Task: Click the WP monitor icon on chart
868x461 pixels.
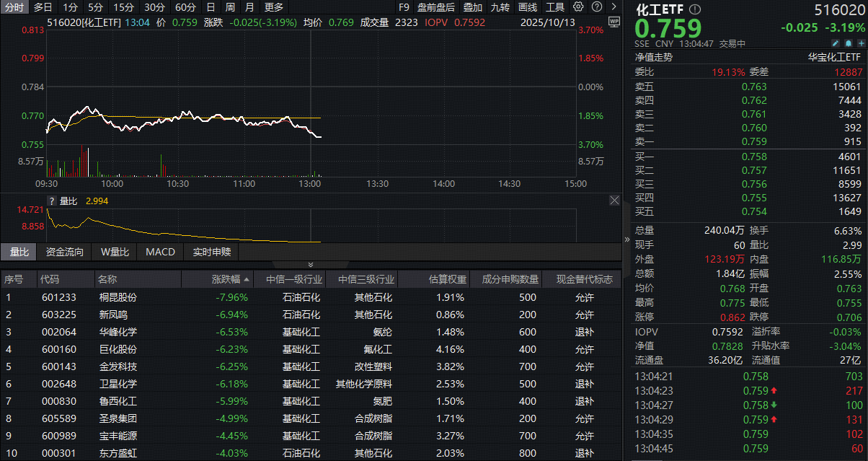Action: point(614,22)
